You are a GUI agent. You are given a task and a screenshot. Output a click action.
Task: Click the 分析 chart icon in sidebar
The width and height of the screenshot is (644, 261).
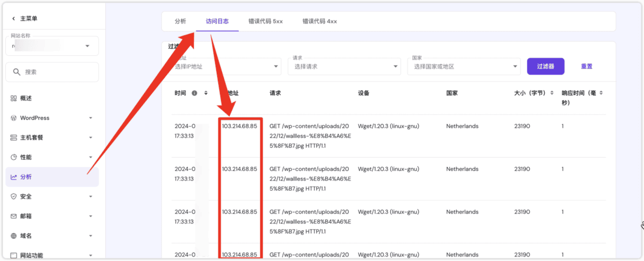click(x=14, y=177)
